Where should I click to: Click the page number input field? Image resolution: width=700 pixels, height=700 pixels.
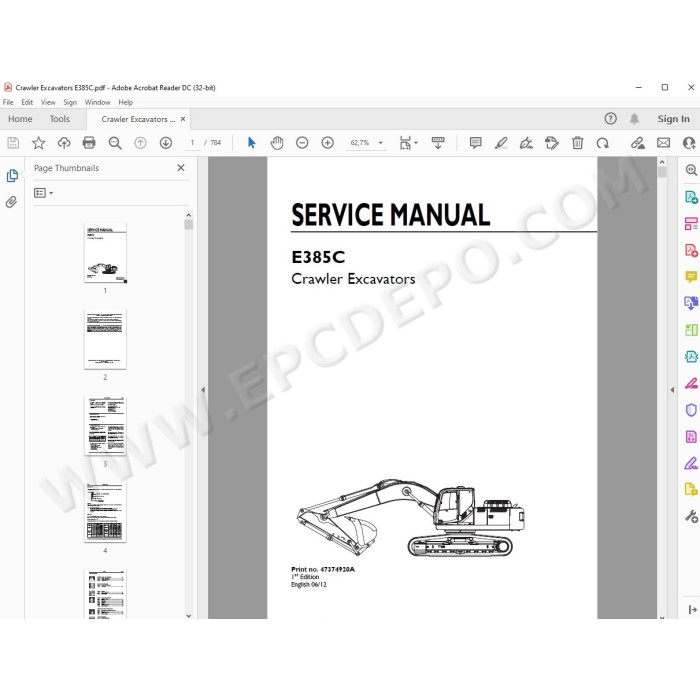tap(192, 143)
